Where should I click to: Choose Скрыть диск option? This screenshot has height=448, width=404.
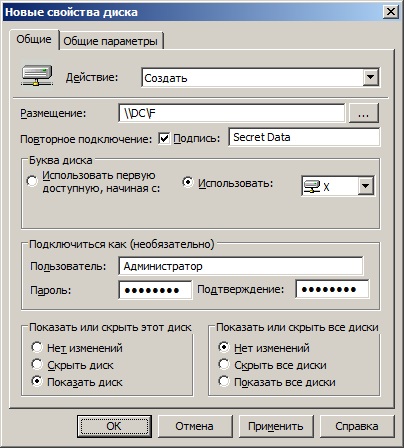pos(37,364)
